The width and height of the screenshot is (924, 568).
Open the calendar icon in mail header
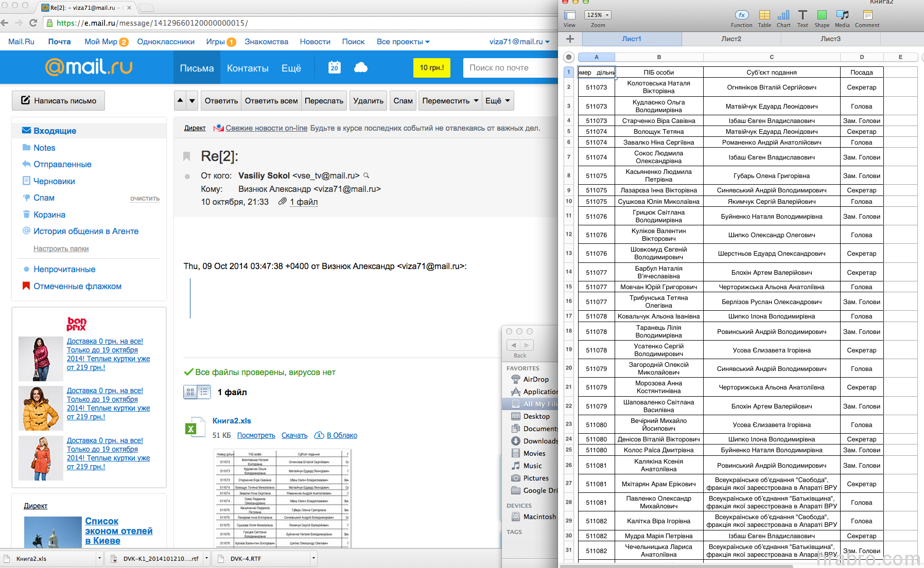(x=335, y=67)
